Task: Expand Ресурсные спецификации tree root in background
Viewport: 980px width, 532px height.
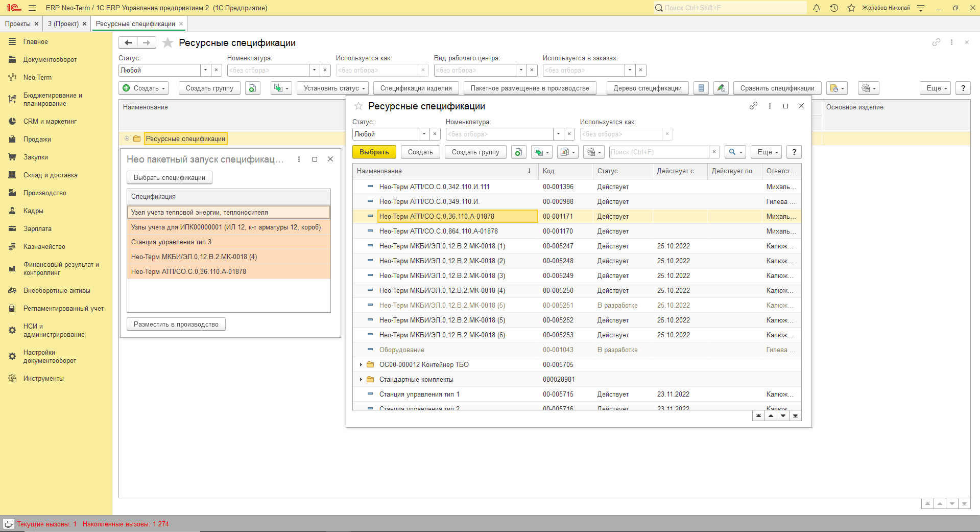Action: point(127,138)
